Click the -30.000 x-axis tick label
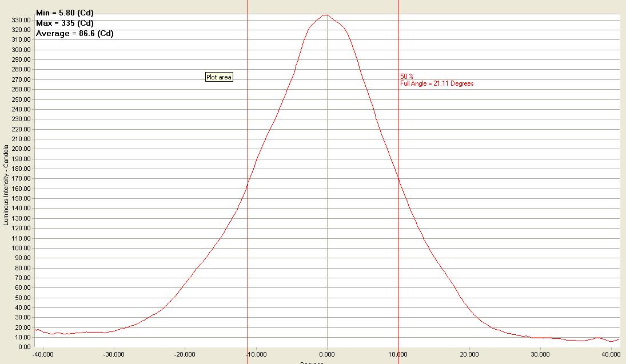The image size is (626, 364). click(114, 354)
